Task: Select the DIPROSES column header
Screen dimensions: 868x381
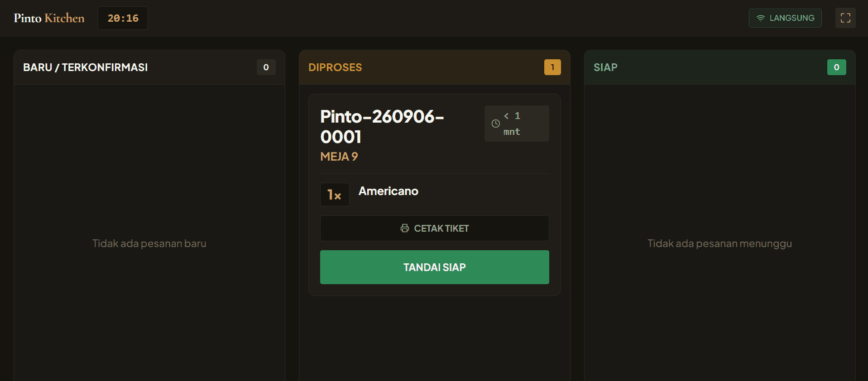Action: tap(335, 67)
